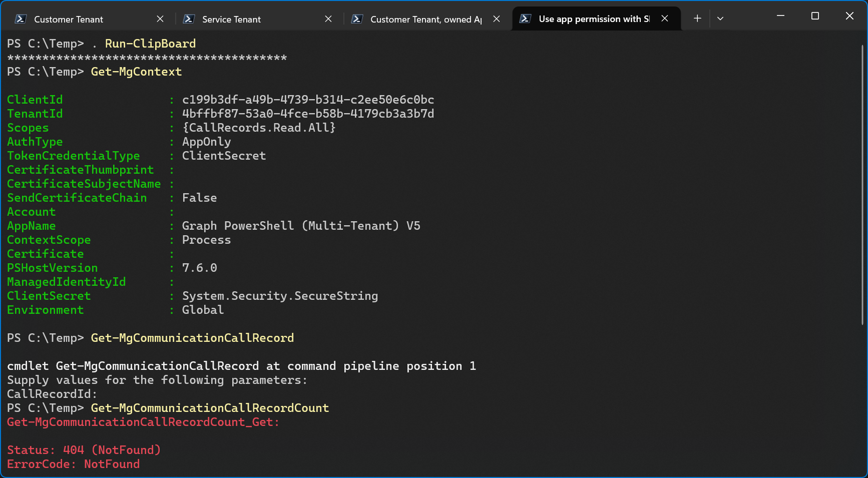The image size is (868, 478).
Task: Click the red error text Status: 404 NotFound
Action: click(83, 450)
